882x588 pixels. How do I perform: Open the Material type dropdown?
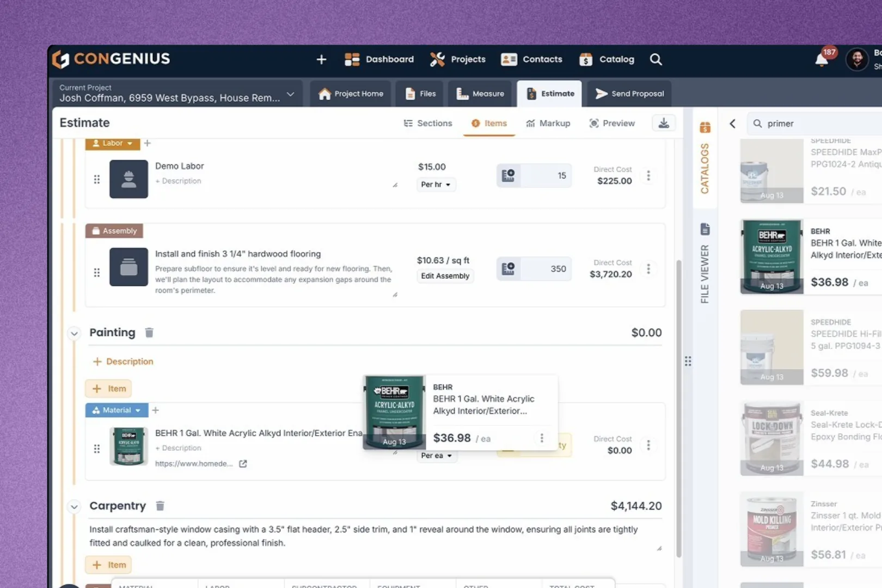(x=117, y=410)
